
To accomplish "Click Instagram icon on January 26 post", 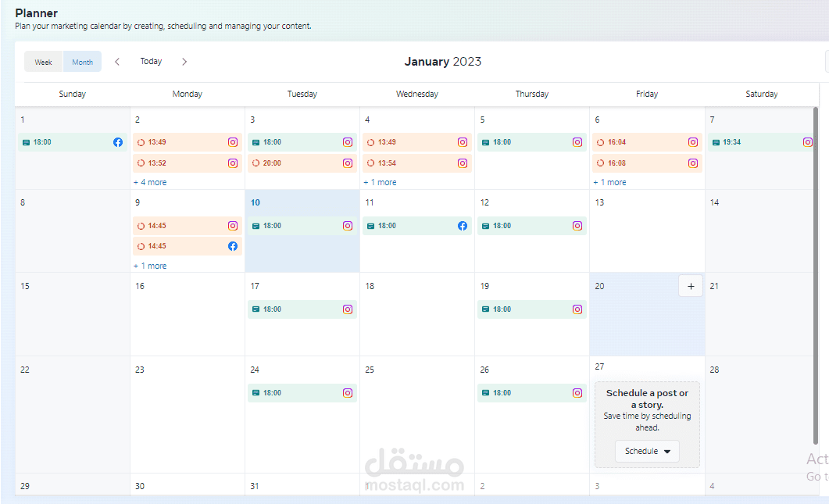I will (x=577, y=393).
